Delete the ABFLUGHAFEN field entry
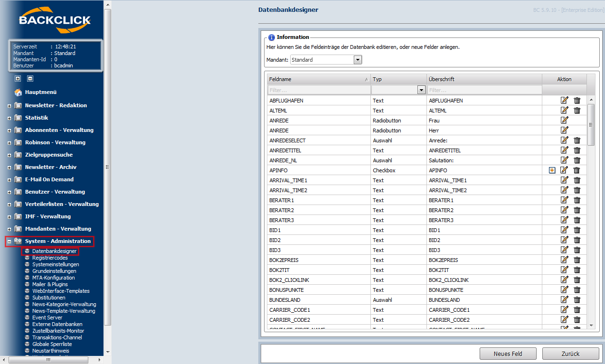The height and width of the screenshot is (364, 605). point(577,100)
